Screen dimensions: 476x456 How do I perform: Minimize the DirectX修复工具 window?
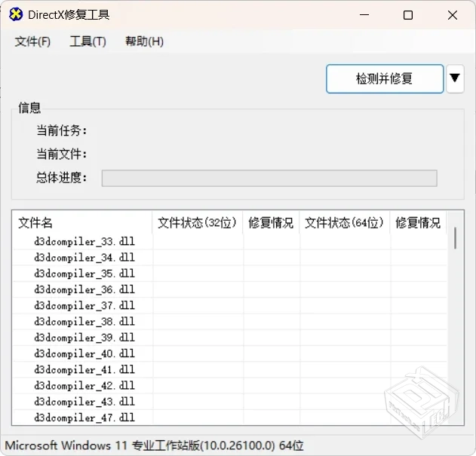[x=364, y=15]
